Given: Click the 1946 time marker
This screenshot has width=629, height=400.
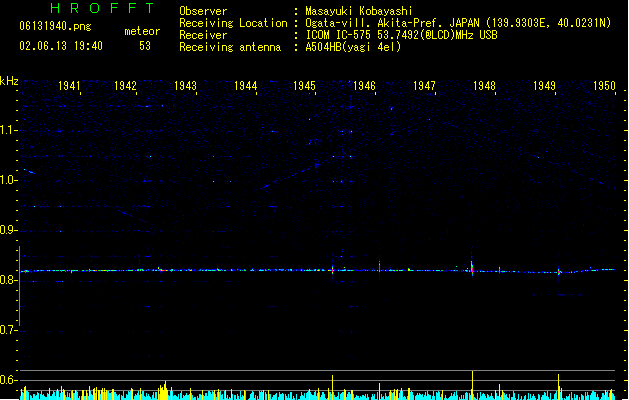Looking at the screenshot, I should (x=364, y=86).
